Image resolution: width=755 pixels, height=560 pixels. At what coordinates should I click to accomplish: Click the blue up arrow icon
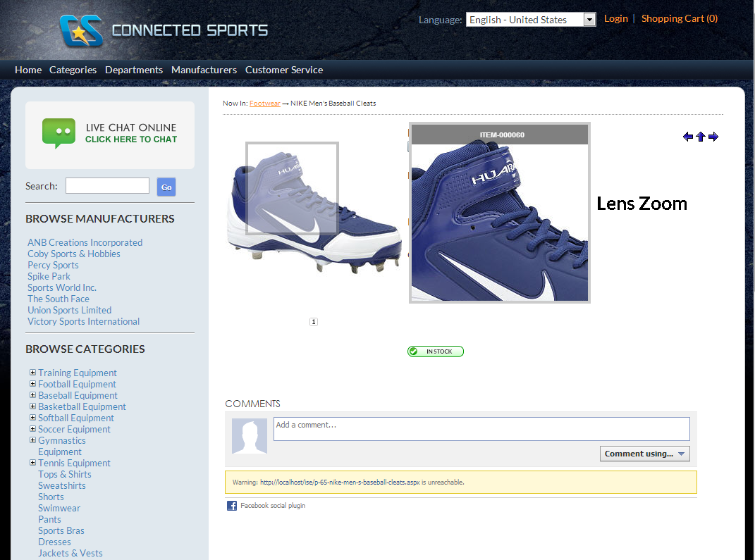tap(701, 137)
